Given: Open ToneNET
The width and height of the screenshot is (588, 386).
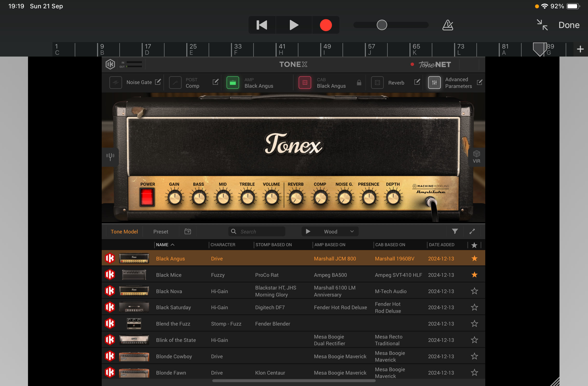Looking at the screenshot, I should [x=435, y=64].
